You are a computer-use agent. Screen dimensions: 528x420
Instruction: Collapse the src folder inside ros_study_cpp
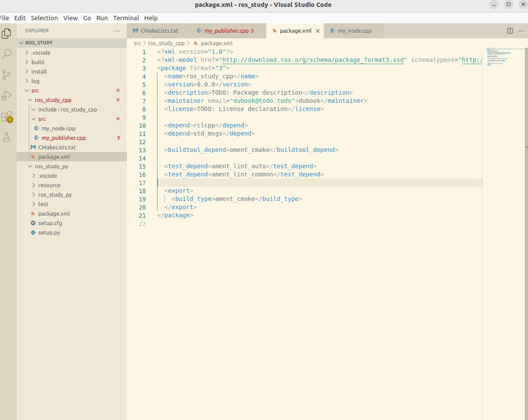coord(72,119)
